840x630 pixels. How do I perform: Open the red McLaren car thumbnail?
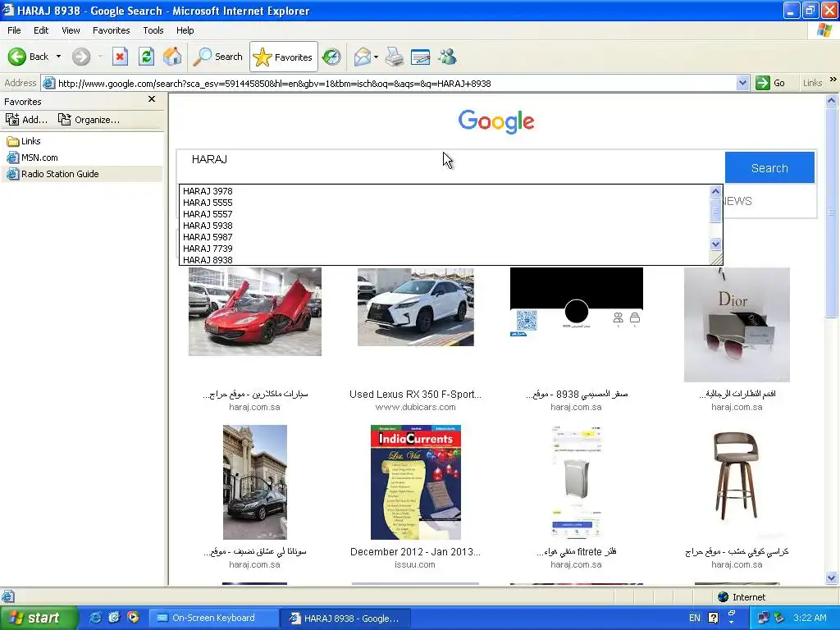pos(255,311)
